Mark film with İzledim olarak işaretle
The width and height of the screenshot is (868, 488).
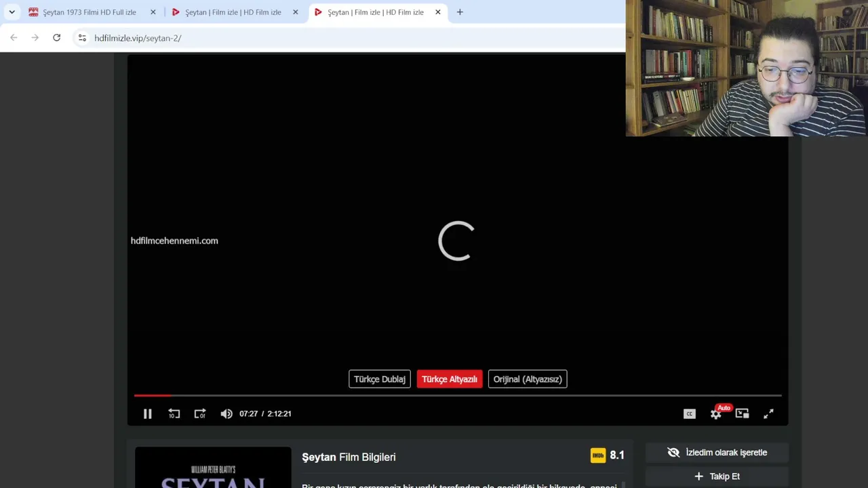[717, 452]
